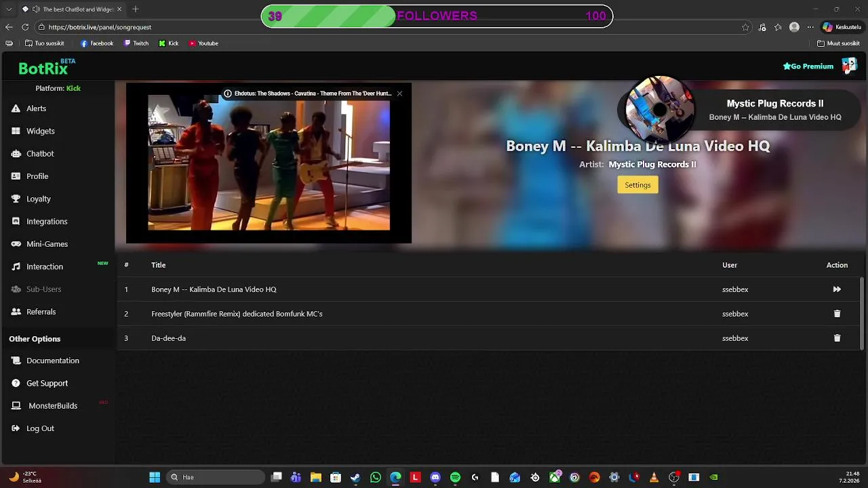Image resolution: width=868 pixels, height=488 pixels.
Task: Open the Integrations section
Action: point(39,222)
